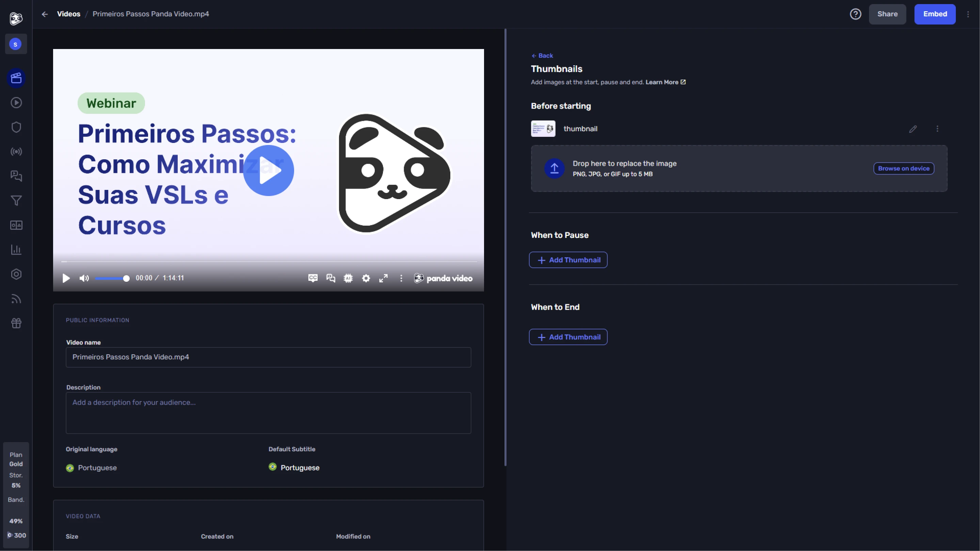
Task: Mute the video using speaker icon
Action: (x=84, y=278)
